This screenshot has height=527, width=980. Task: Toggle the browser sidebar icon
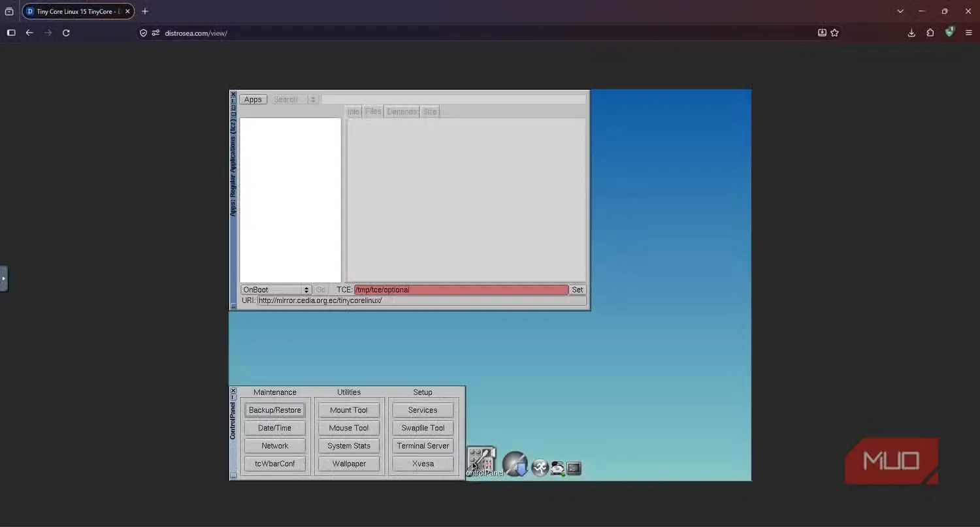click(11, 33)
